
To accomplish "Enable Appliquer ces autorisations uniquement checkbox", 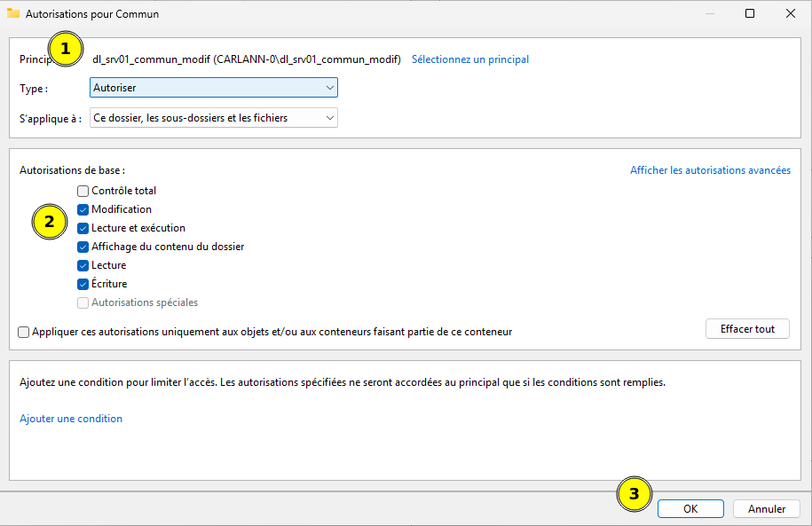I will click(x=23, y=332).
